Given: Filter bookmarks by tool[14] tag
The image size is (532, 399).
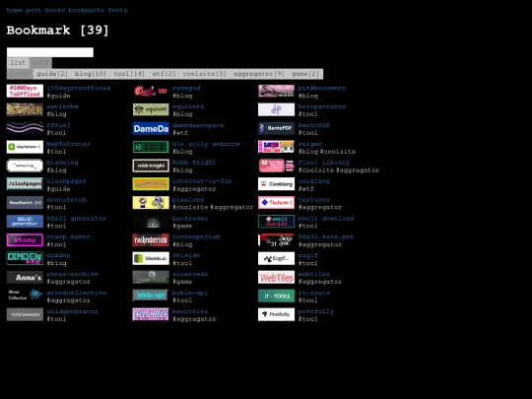Looking at the screenshot, I should point(129,74).
